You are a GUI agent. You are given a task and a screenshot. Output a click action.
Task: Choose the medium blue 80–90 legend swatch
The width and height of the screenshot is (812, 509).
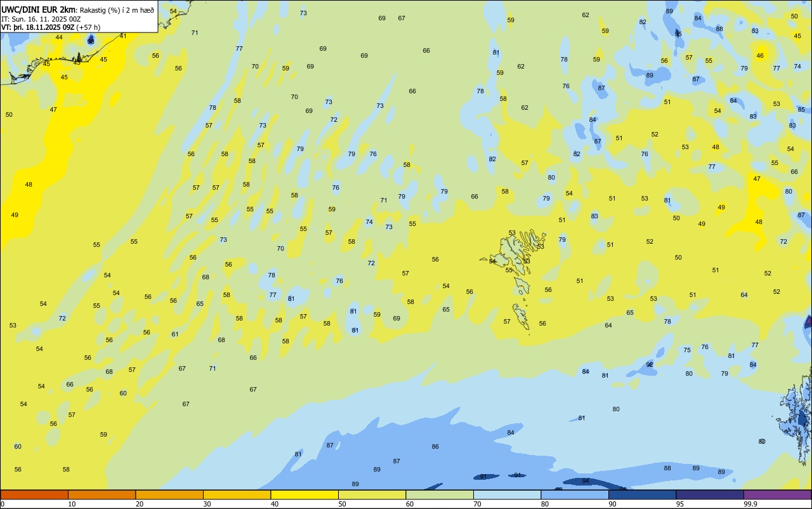pyautogui.click(x=575, y=494)
